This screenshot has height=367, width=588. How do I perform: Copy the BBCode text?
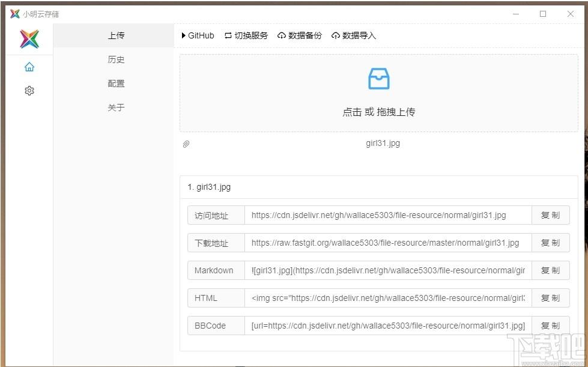coord(551,326)
